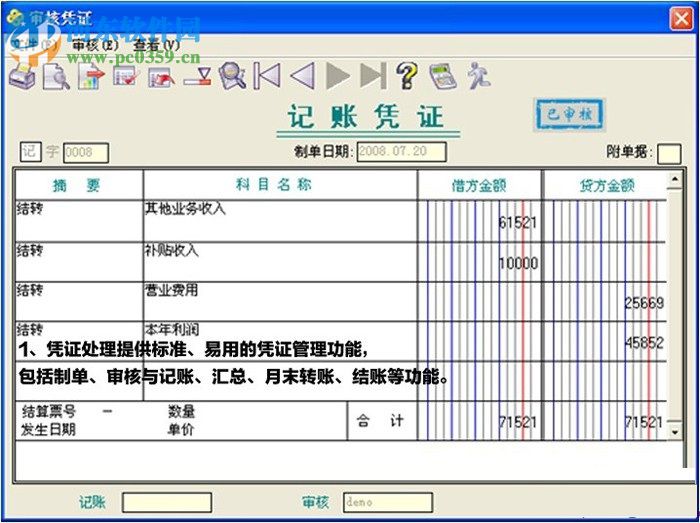The image size is (700, 523).
Task: Click scrollbar up arrow in voucher table
Action: tap(675, 179)
